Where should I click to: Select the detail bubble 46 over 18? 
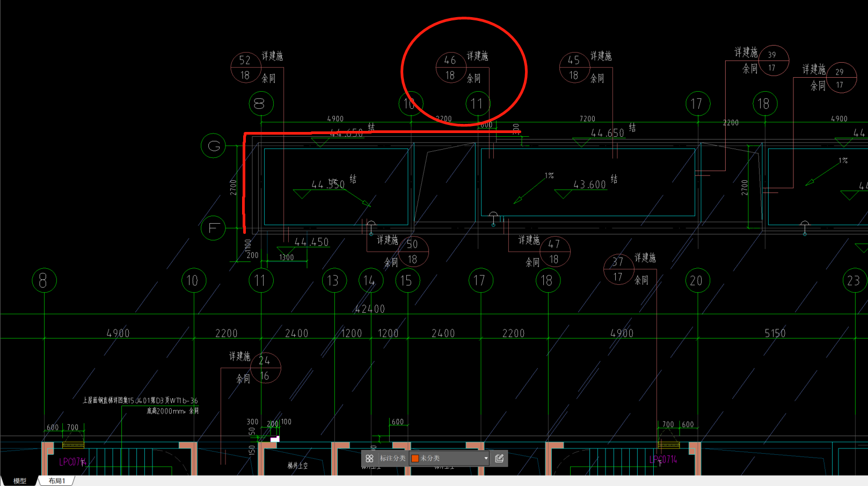(450, 68)
